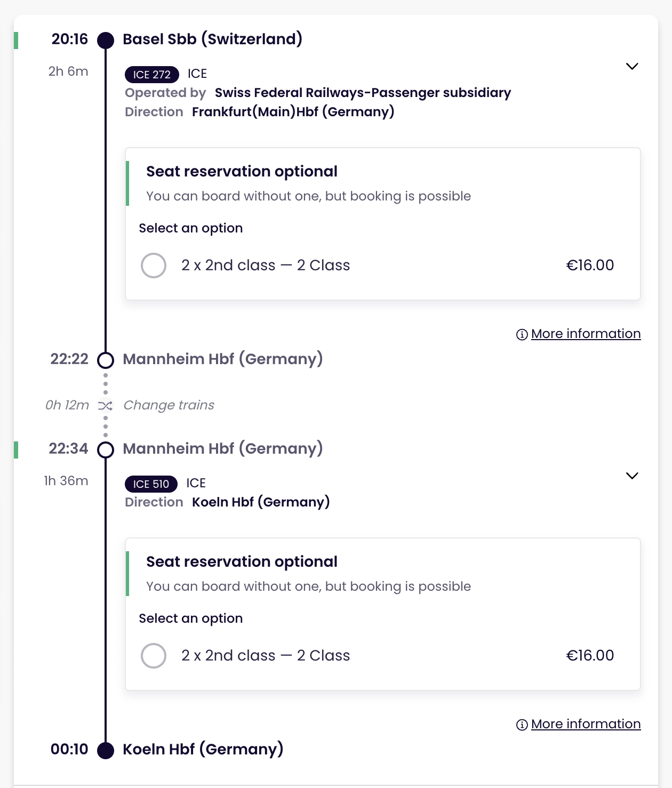Viewport: 672px width, 788px height.
Task: Click the €16.00 price for ICE 272
Action: point(589,265)
